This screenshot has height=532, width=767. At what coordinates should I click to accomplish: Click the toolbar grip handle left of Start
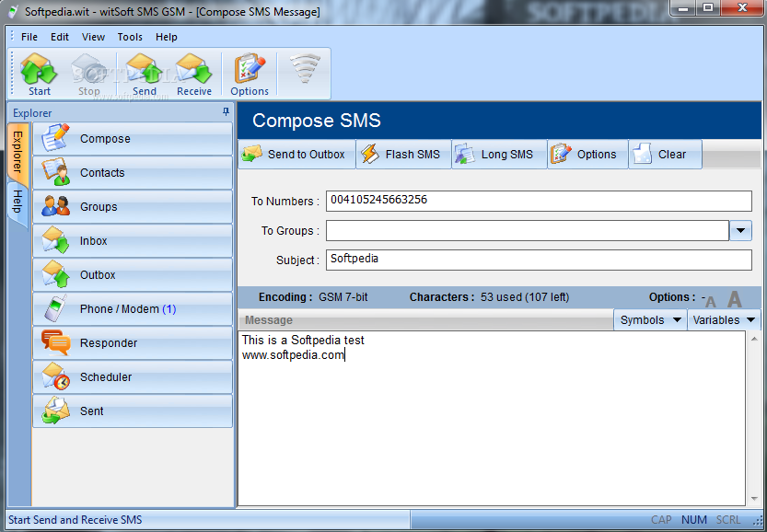pyautogui.click(x=12, y=75)
